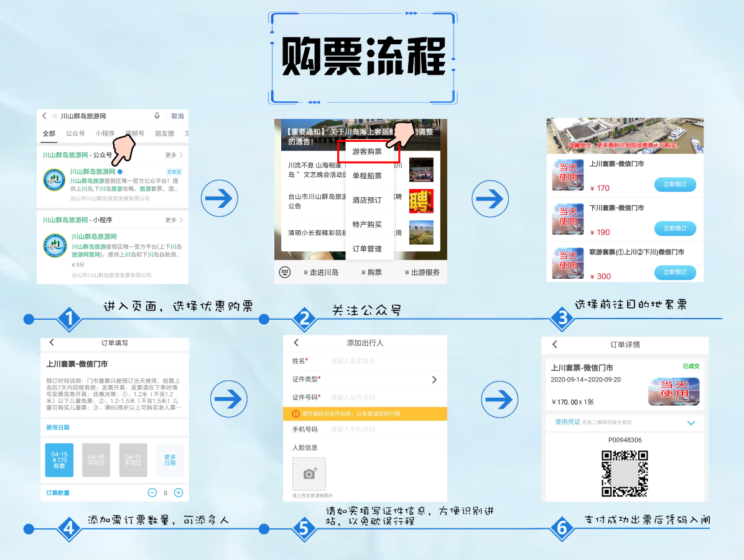Viewport: 744px width, 560px height.
Task: Select the 04-15 ¥170 date option
Action: (x=59, y=460)
